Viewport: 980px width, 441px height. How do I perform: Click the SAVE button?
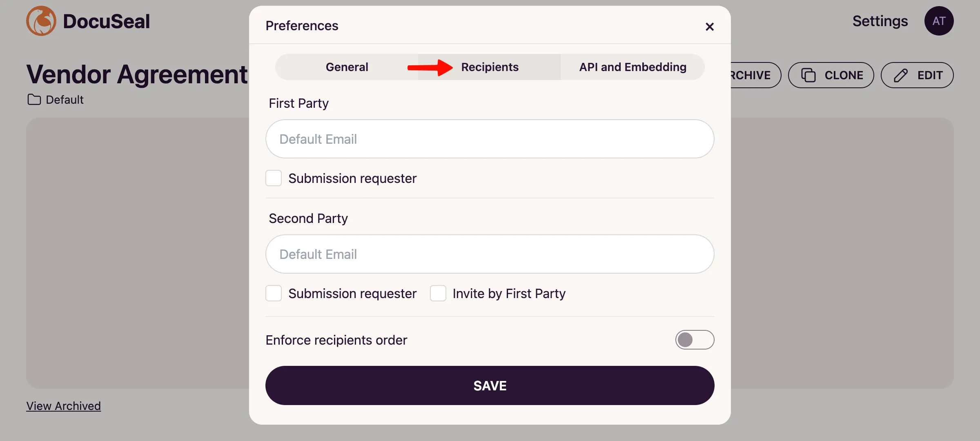pyautogui.click(x=490, y=385)
